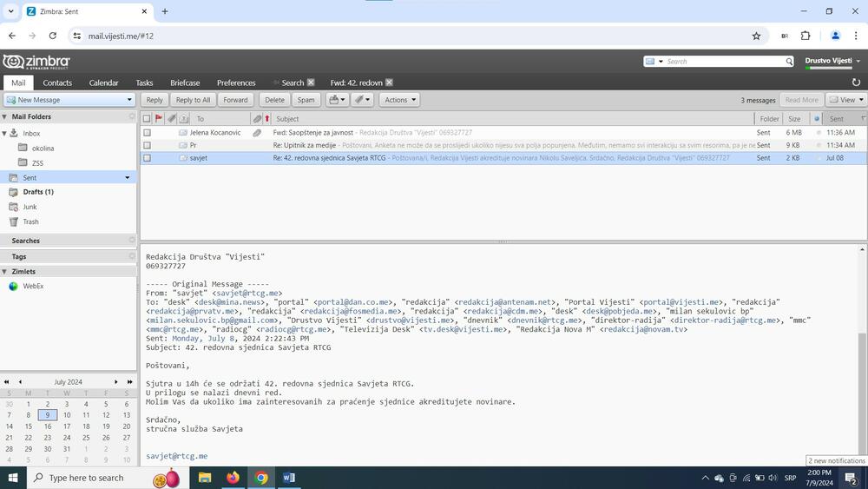Close the Fwd: 42. redovn tab
The image size is (868, 489).
pos(389,83)
